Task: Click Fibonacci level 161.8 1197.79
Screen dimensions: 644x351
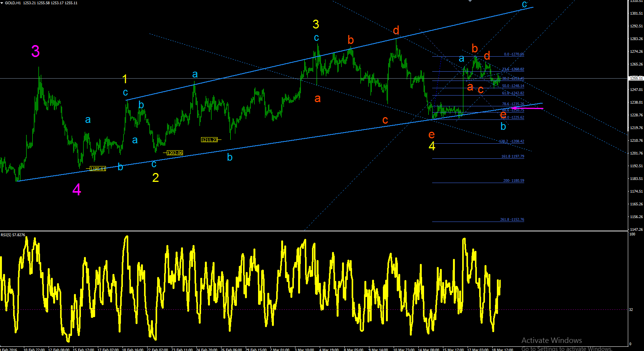Action: pyautogui.click(x=513, y=156)
